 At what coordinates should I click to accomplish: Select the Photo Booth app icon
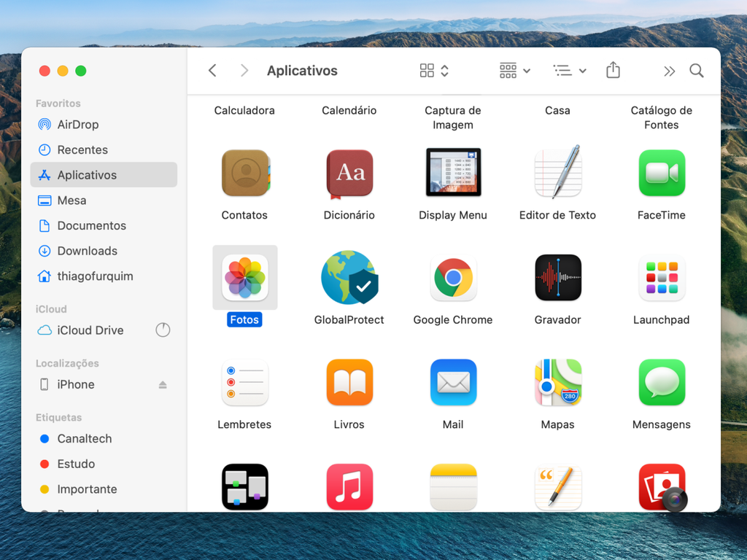[662, 488]
